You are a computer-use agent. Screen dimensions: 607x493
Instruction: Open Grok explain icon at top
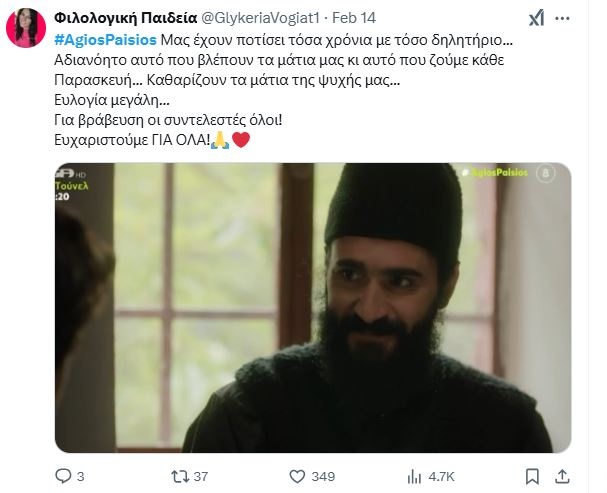(537, 18)
